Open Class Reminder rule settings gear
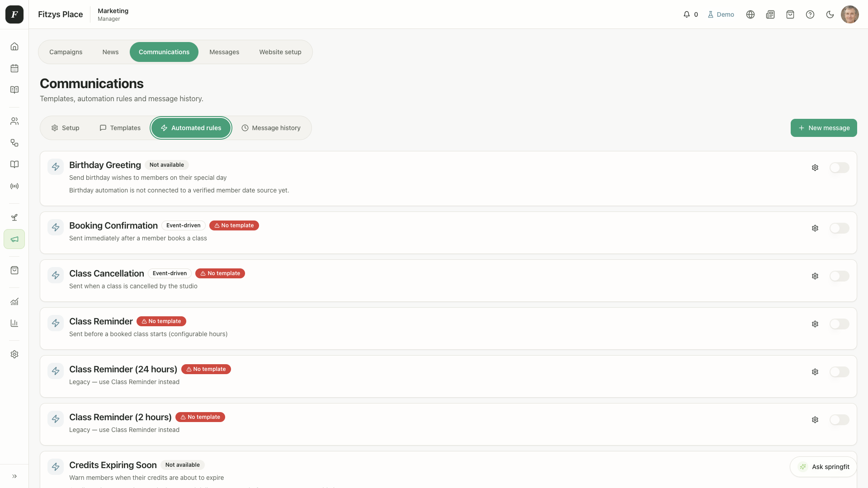The width and height of the screenshot is (868, 488). click(x=815, y=324)
